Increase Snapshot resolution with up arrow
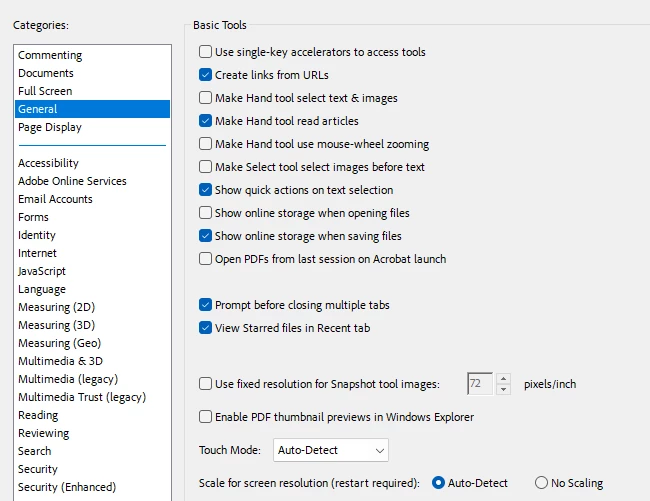The width and height of the screenshot is (650, 501). (503, 378)
